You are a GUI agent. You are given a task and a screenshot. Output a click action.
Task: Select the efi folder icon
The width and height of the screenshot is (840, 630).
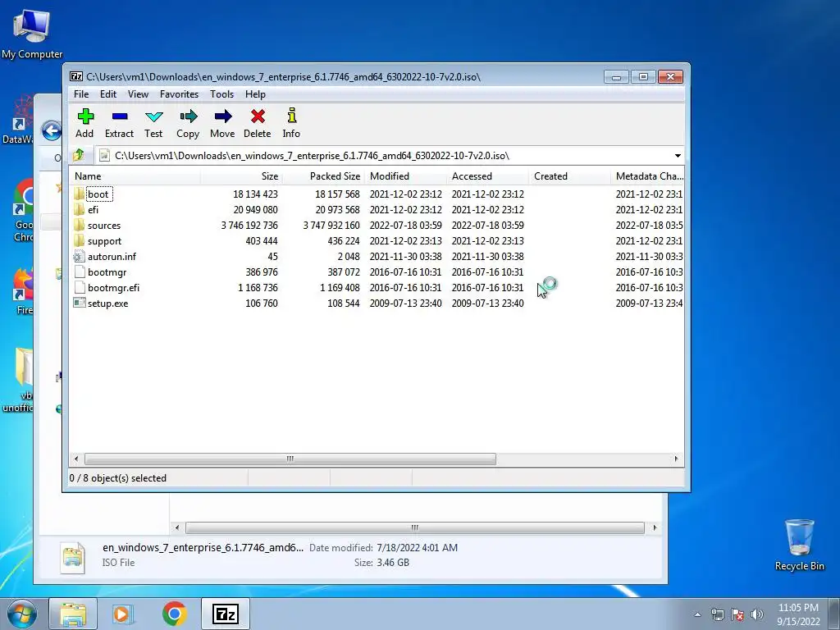[80, 209]
